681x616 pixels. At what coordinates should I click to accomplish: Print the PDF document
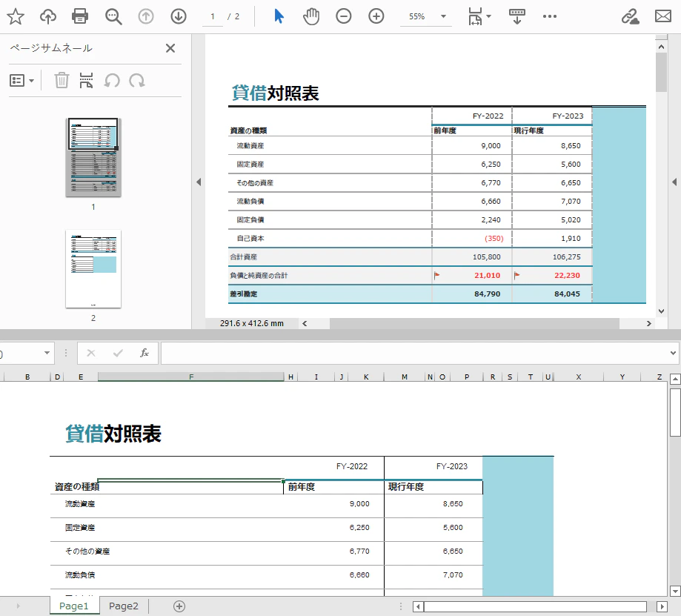pyautogui.click(x=79, y=16)
